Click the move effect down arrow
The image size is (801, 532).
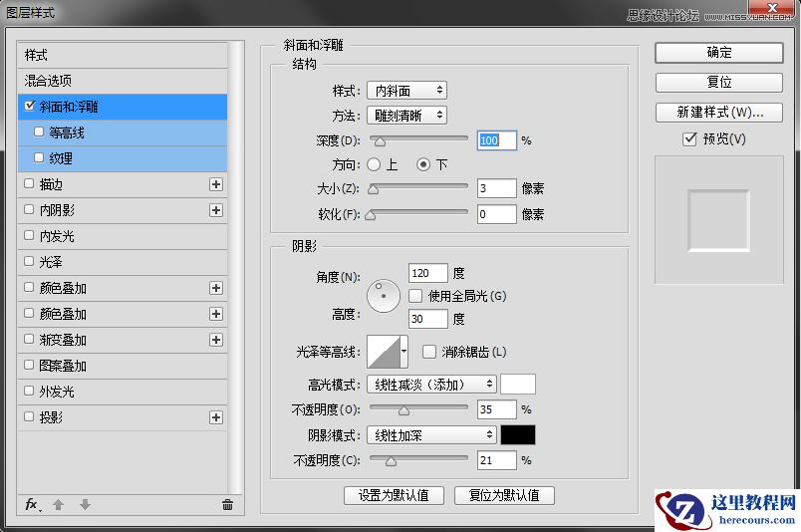click(x=86, y=505)
